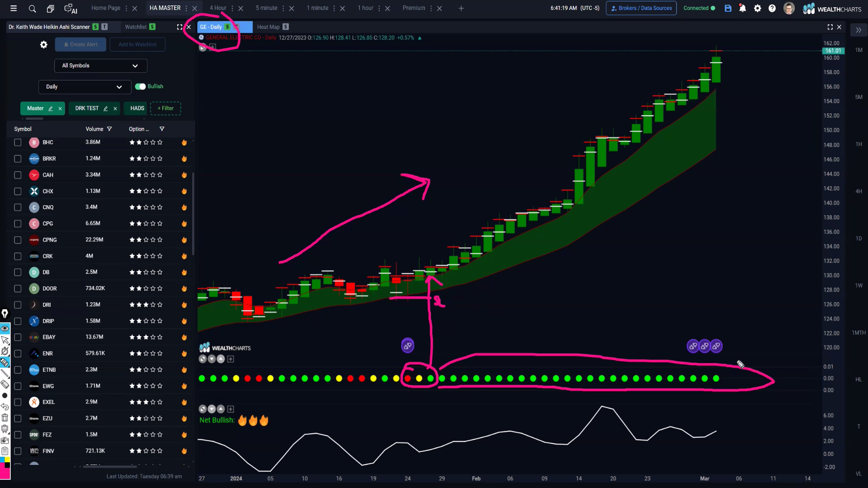Select the line drawing tool

[x=5, y=373]
